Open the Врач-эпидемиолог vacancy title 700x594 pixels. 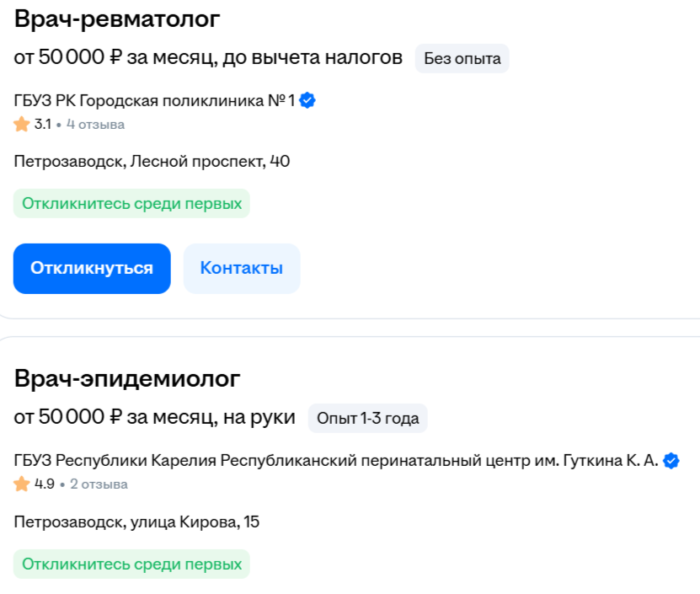127,378
